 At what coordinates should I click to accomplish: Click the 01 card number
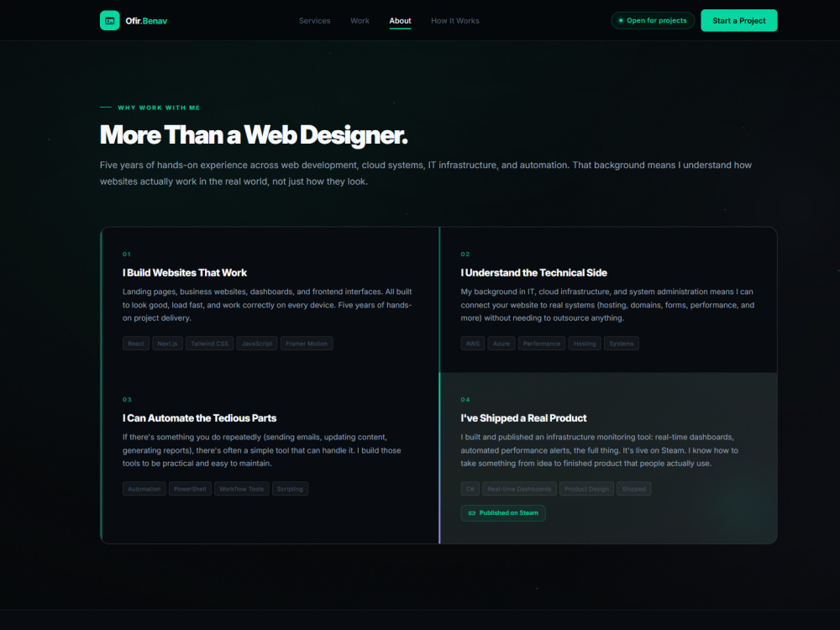[x=127, y=255]
